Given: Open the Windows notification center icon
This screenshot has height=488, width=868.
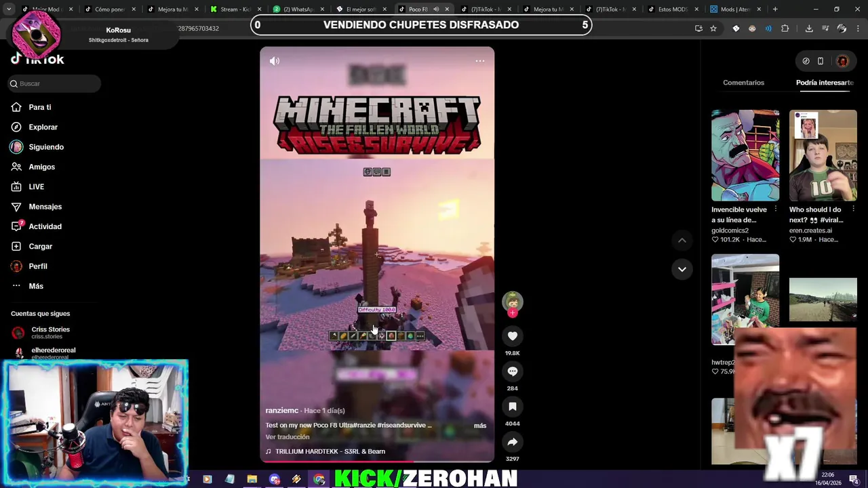Looking at the screenshot, I should pyautogui.click(x=853, y=480).
